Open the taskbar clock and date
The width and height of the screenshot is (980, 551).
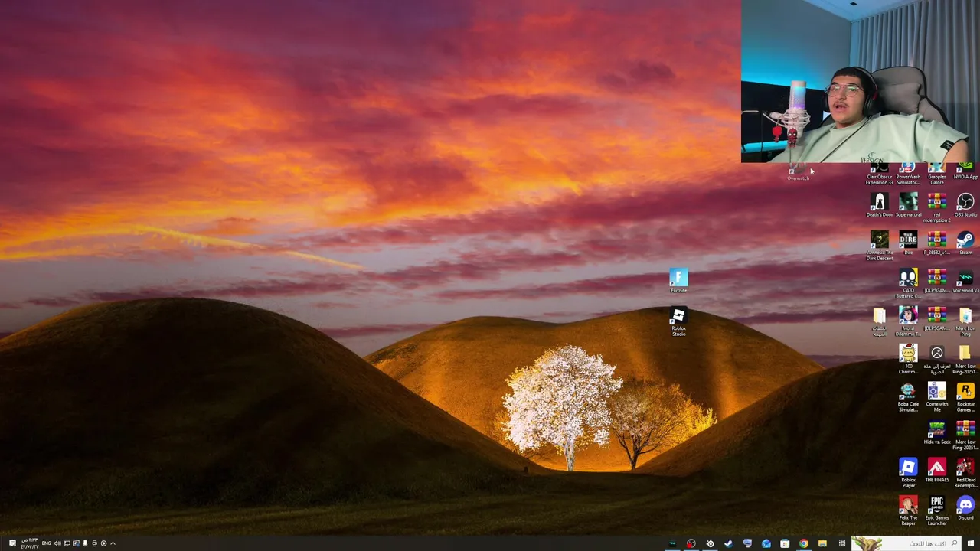(x=31, y=543)
